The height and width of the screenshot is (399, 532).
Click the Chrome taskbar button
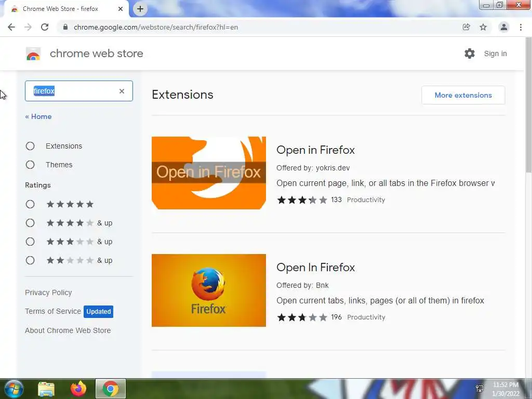(111, 389)
